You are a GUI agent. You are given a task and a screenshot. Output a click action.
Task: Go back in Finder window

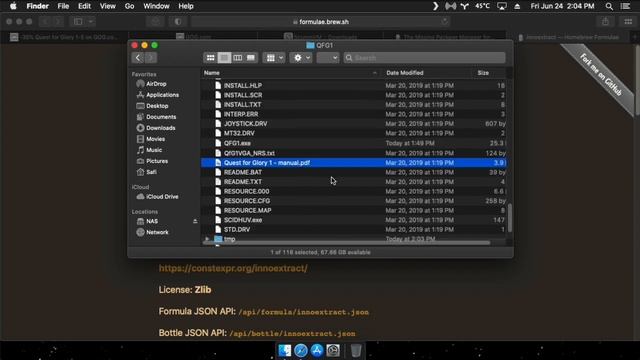138,58
